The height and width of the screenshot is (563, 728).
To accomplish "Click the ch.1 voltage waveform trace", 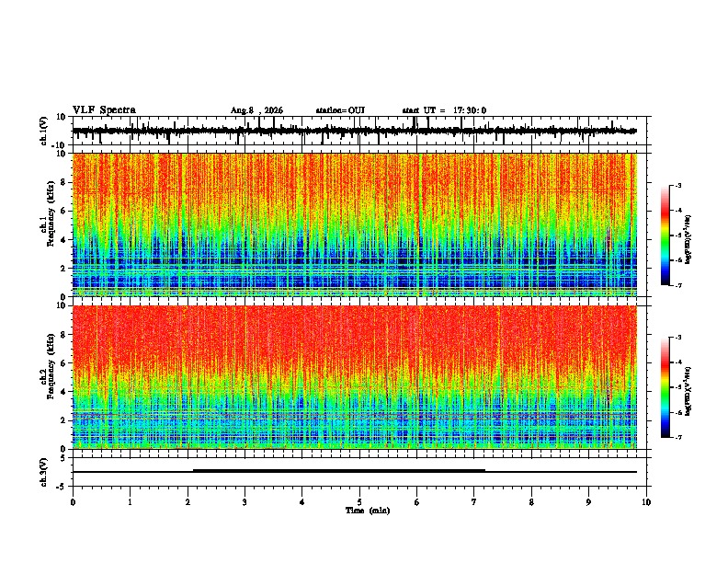I will tap(354, 131).
